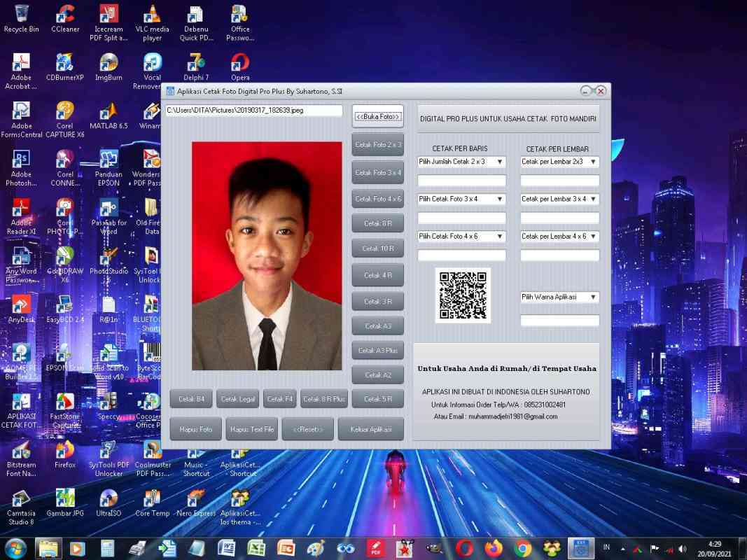Click the Buka Foto button
The width and height of the screenshot is (747, 560).
point(377,116)
